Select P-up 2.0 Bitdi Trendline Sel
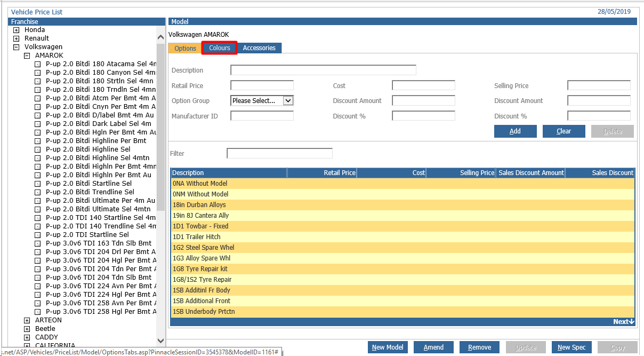This screenshot has width=644, height=356. pyautogui.click(x=90, y=192)
